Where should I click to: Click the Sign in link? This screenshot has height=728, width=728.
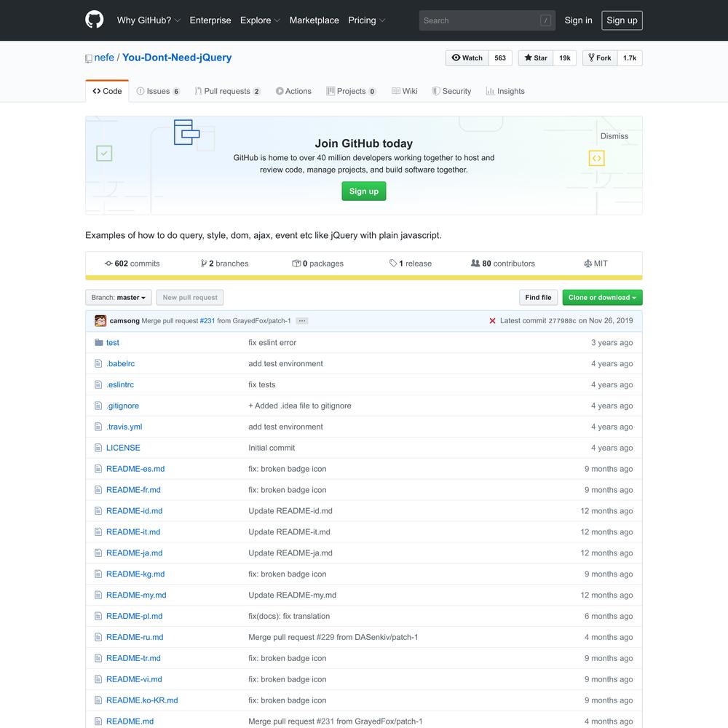(578, 20)
